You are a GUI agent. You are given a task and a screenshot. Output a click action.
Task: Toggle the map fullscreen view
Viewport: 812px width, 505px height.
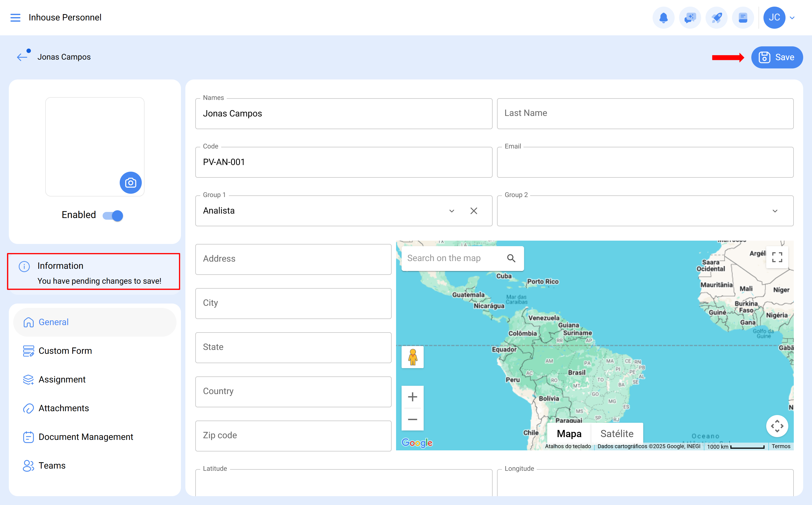click(x=777, y=257)
